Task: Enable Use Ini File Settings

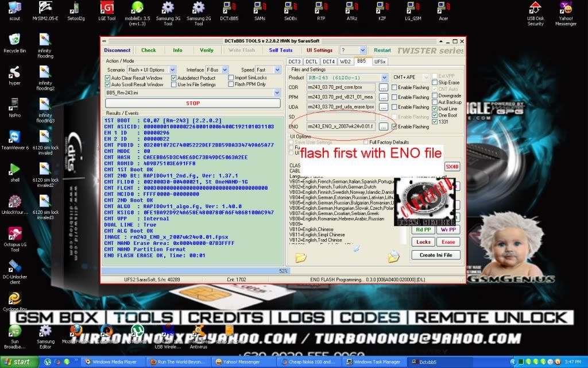Action: (173, 85)
